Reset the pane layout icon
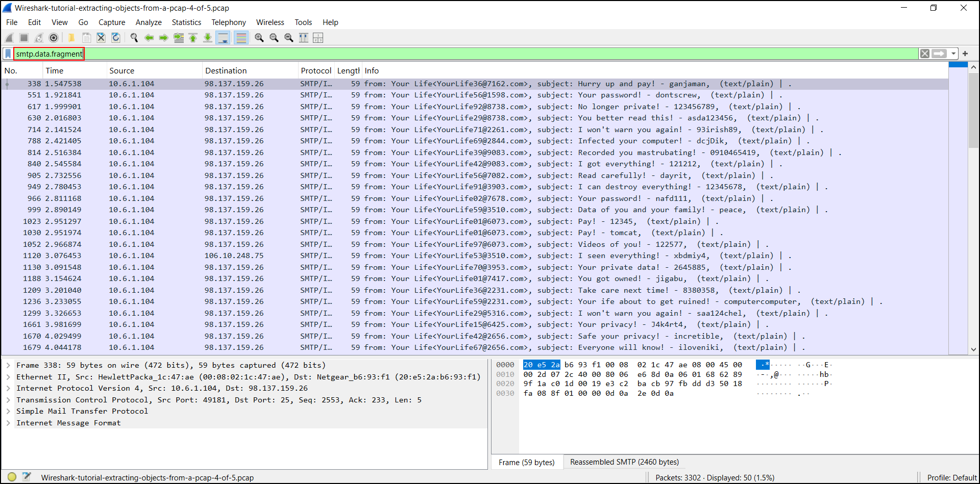The height and width of the screenshot is (484, 980). click(318, 38)
